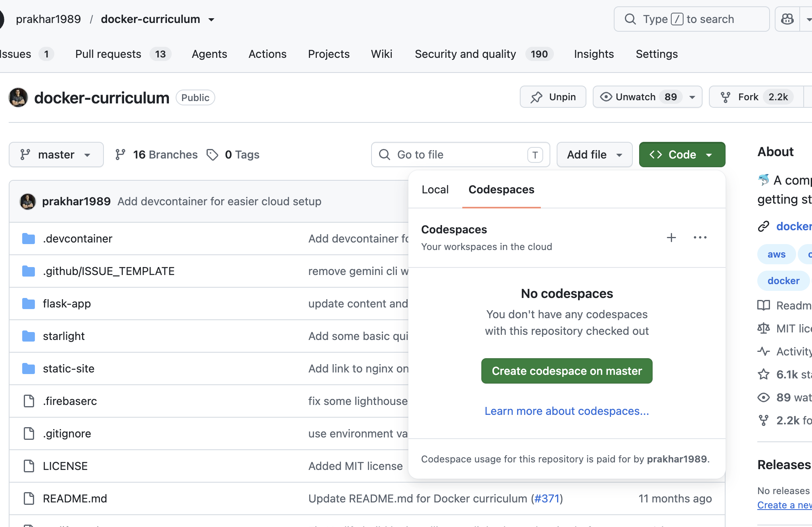The image size is (812, 527).
Task: Open the Wiki tab
Action: click(381, 54)
